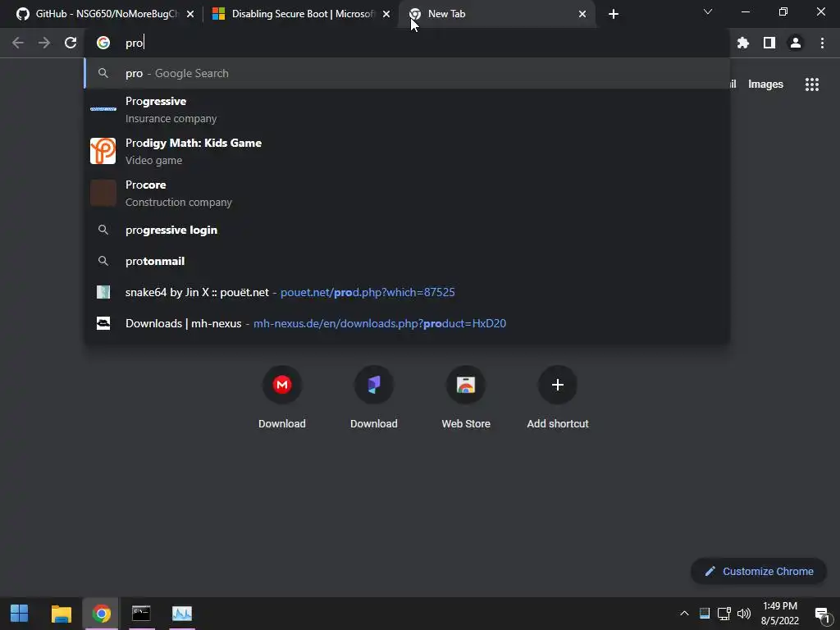Click inside the address bar text
The image size is (840, 630).
point(135,43)
